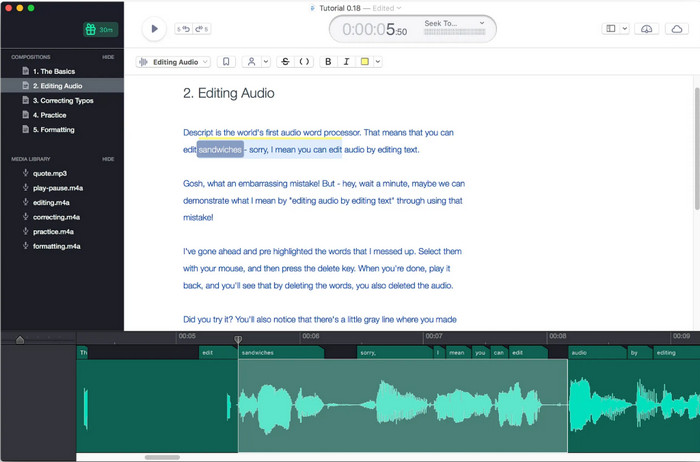This screenshot has width=700, height=462.
Task: Click the microphone icon beside editing.m4a
Action: 25,202
